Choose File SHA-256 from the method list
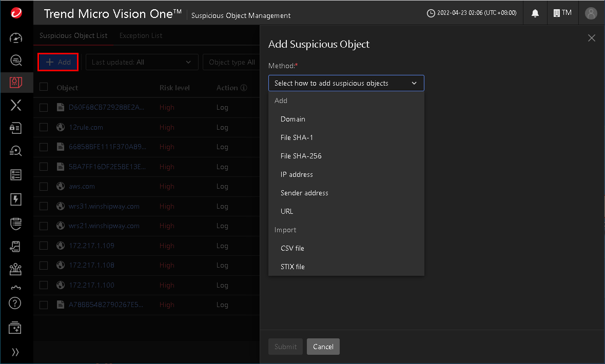 [x=301, y=156]
